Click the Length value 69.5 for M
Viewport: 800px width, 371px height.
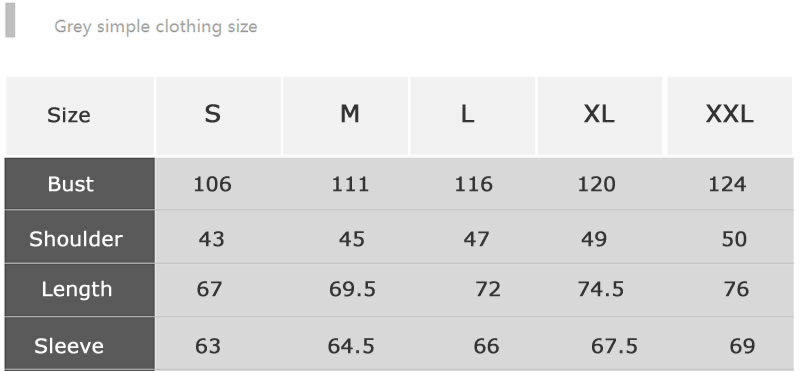point(352,289)
